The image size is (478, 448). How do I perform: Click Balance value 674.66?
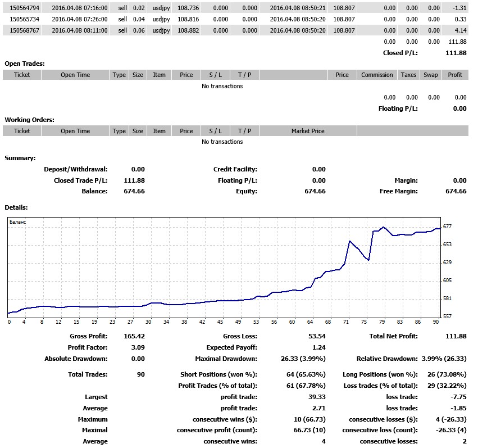[x=134, y=191]
